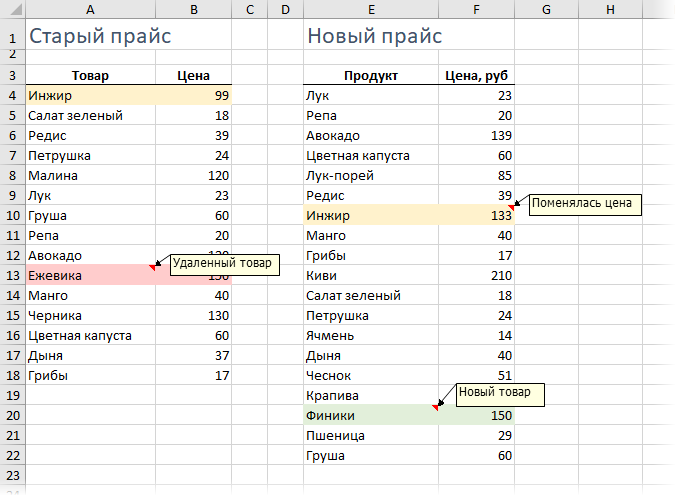
Task: Select row 4 header
Action: (x=13, y=95)
